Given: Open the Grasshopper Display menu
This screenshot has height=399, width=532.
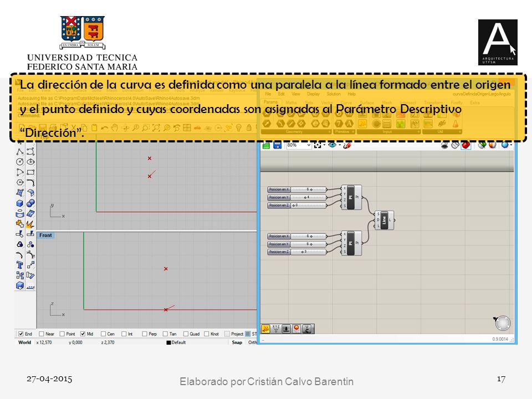Looking at the screenshot, I should (x=313, y=94).
